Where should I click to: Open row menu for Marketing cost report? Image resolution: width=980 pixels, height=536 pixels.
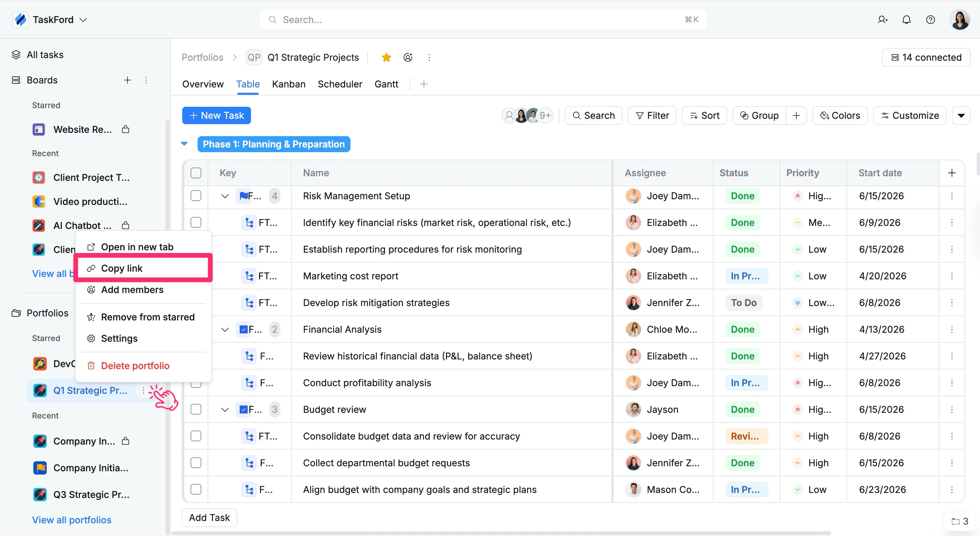952,276
